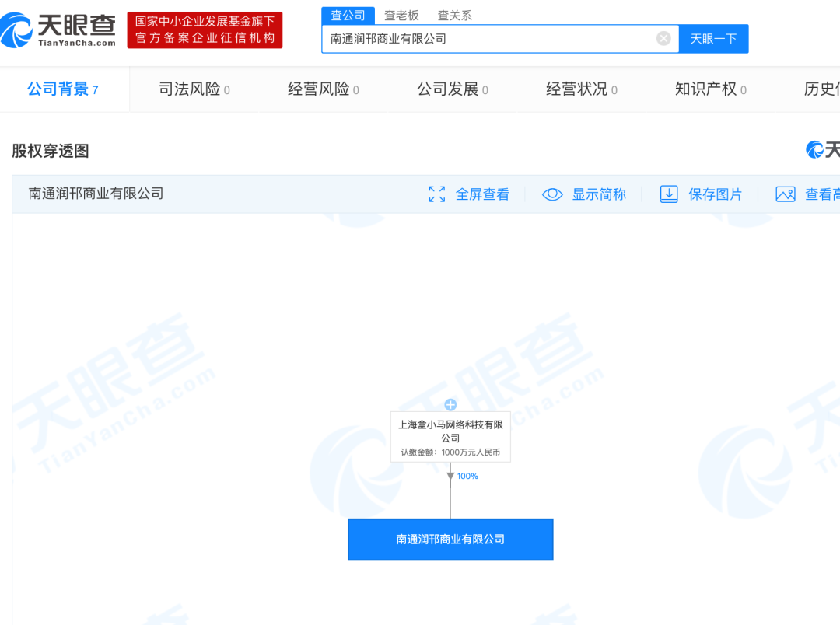This screenshot has width=840, height=625.
Task: Click the fullscreen view icon
Action: pyautogui.click(x=437, y=194)
